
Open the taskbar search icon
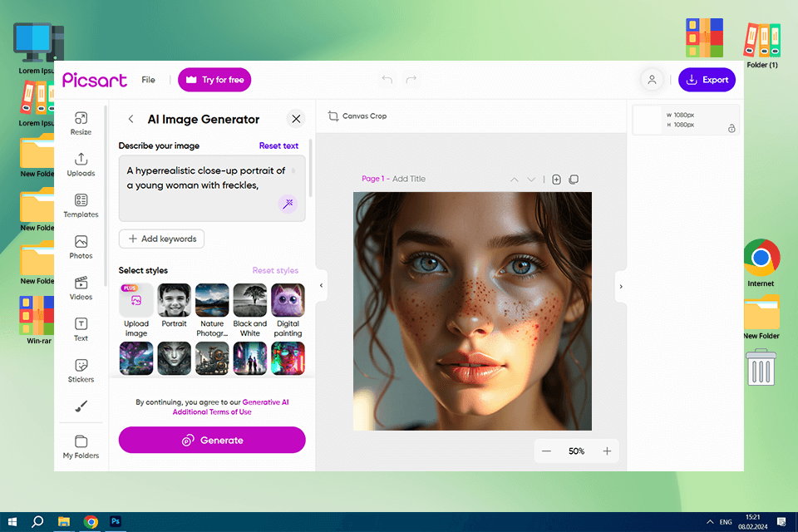37,522
